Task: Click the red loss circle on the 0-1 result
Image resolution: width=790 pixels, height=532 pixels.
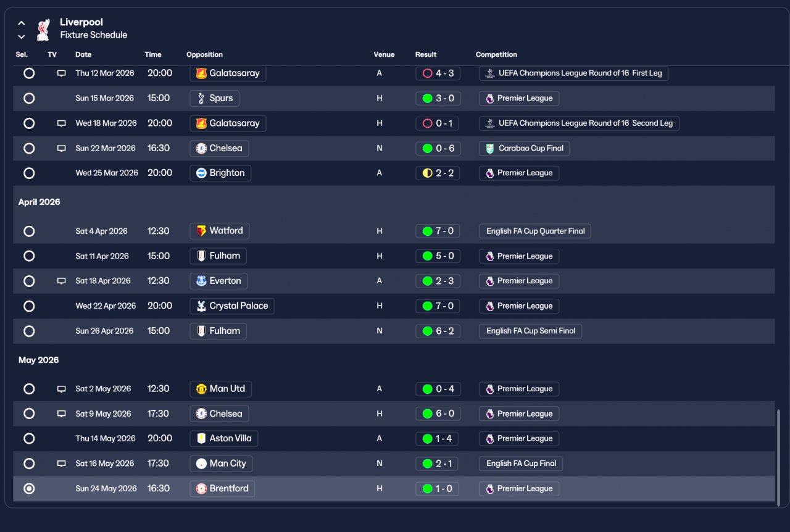Action: pyautogui.click(x=427, y=123)
